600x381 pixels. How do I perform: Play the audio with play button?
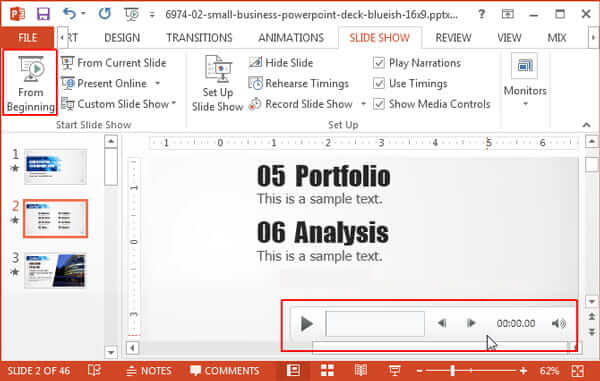307,324
